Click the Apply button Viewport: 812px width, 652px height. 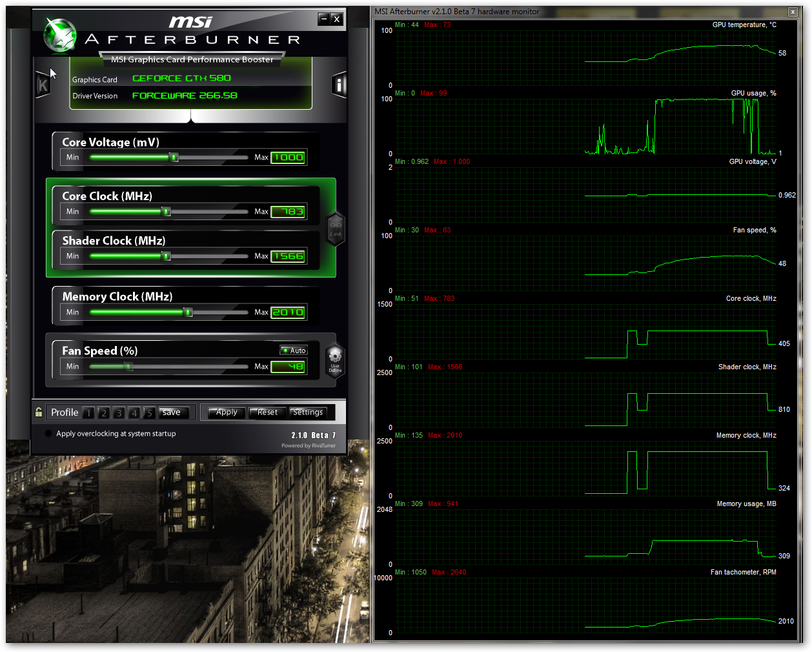[227, 413]
